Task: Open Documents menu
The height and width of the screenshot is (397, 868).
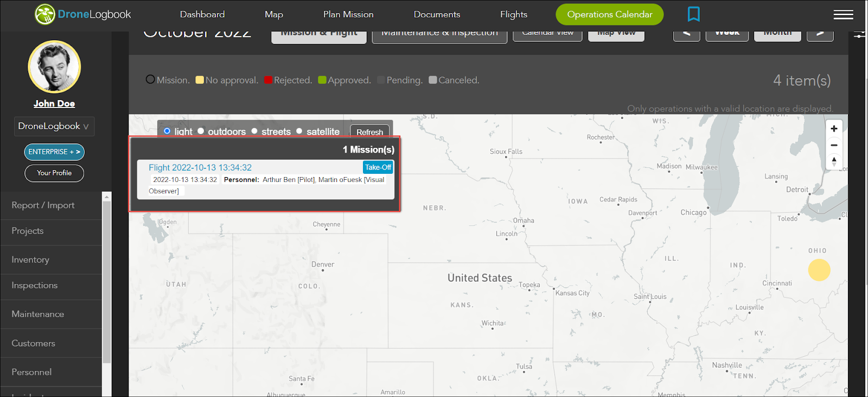Action: [437, 14]
